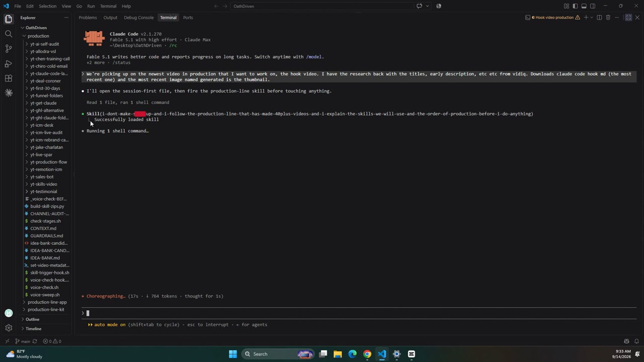Open the Accounts menu in activity bar
Viewport: 644px width, 362px height.
coord(9,313)
